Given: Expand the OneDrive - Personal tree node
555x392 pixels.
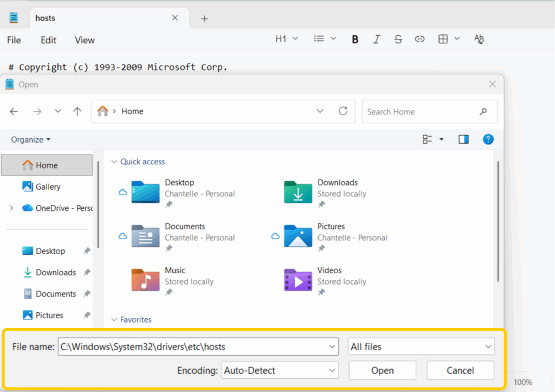Looking at the screenshot, I should click(11, 208).
